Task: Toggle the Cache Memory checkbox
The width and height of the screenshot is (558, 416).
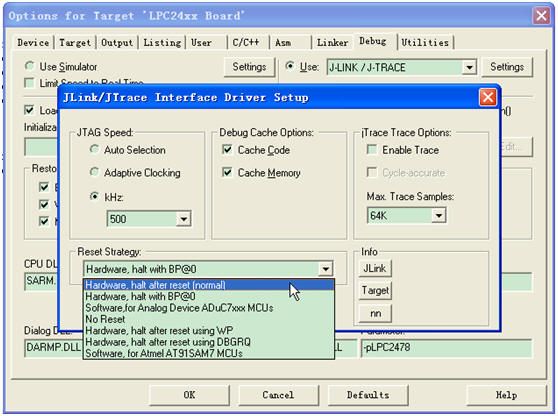Action: pyautogui.click(x=227, y=172)
